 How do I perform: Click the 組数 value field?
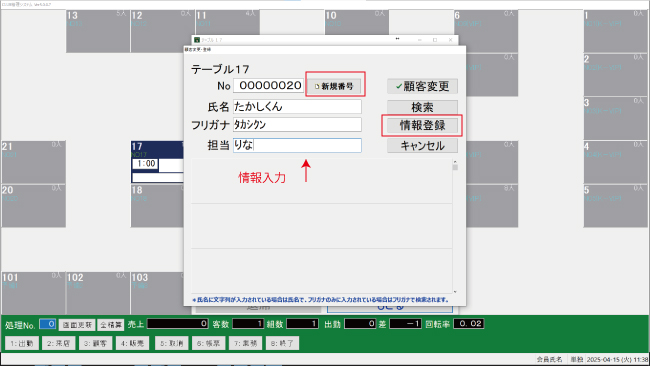[302, 324]
